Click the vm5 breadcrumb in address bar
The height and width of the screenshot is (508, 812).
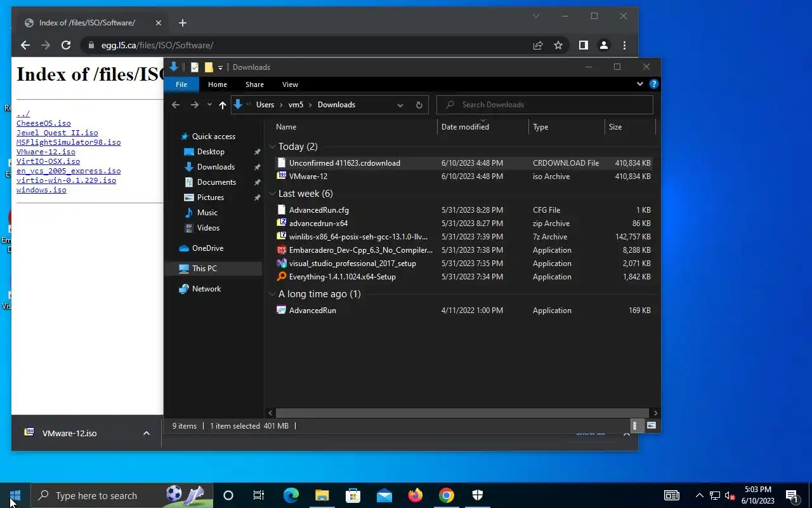coord(296,105)
